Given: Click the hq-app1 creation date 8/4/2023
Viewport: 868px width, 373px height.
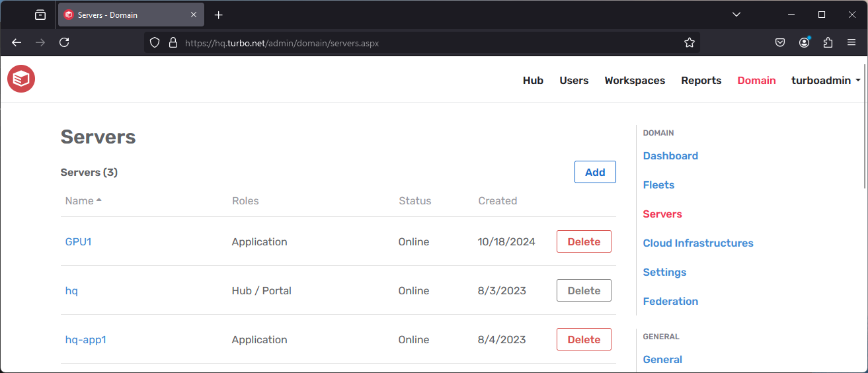Looking at the screenshot, I should coord(502,340).
